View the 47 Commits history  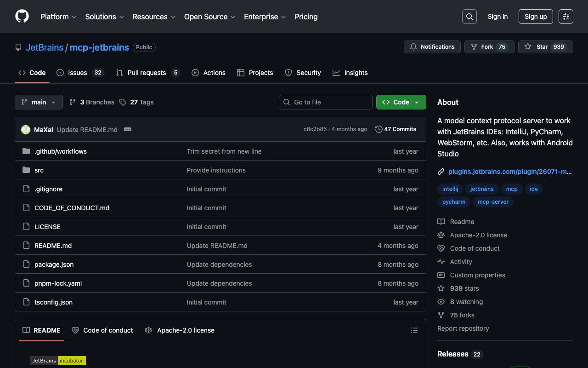pyautogui.click(x=396, y=129)
